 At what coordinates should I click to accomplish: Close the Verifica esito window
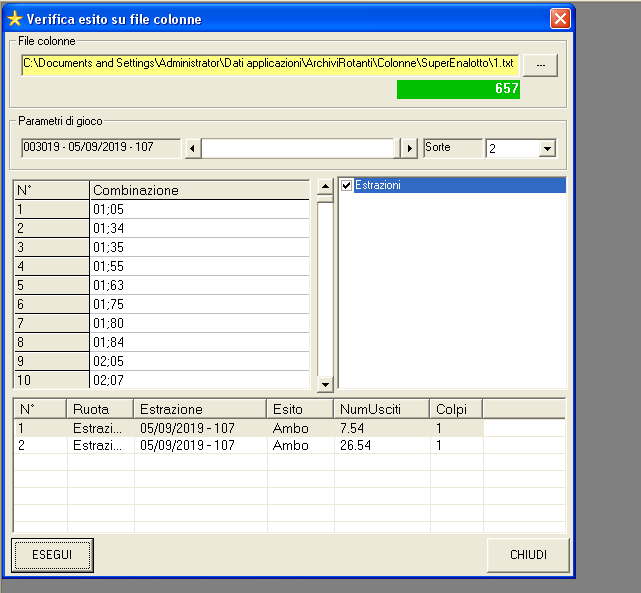(560, 18)
